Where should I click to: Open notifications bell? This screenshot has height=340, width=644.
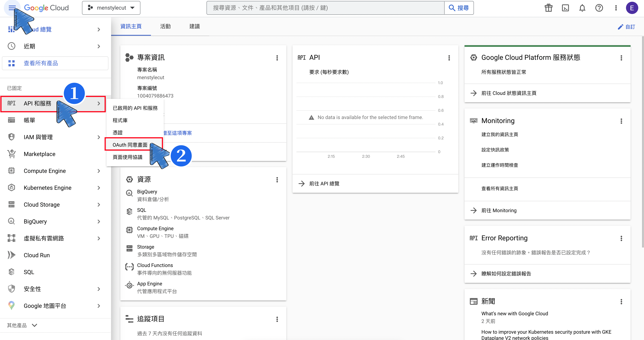point(582,8)
